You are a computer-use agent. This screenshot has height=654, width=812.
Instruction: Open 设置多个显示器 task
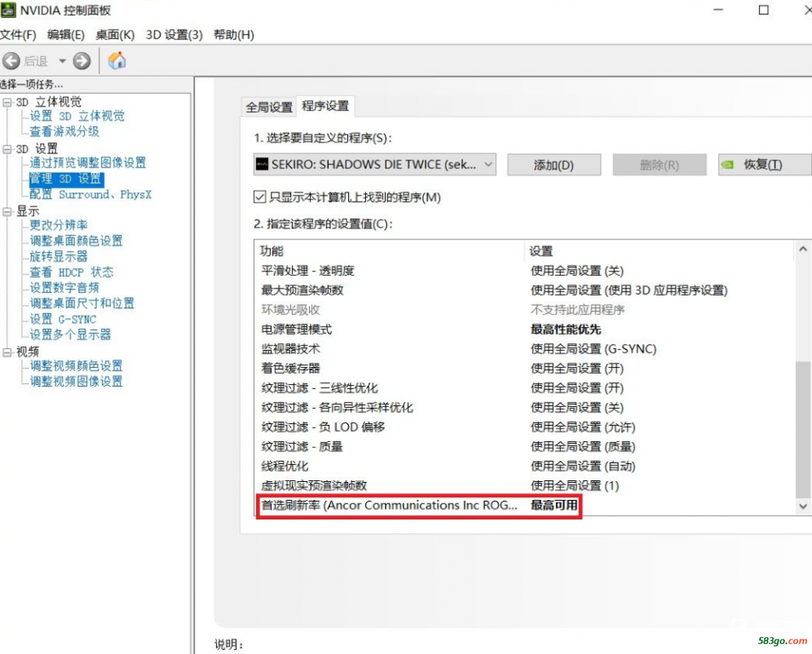click(70, 335)
